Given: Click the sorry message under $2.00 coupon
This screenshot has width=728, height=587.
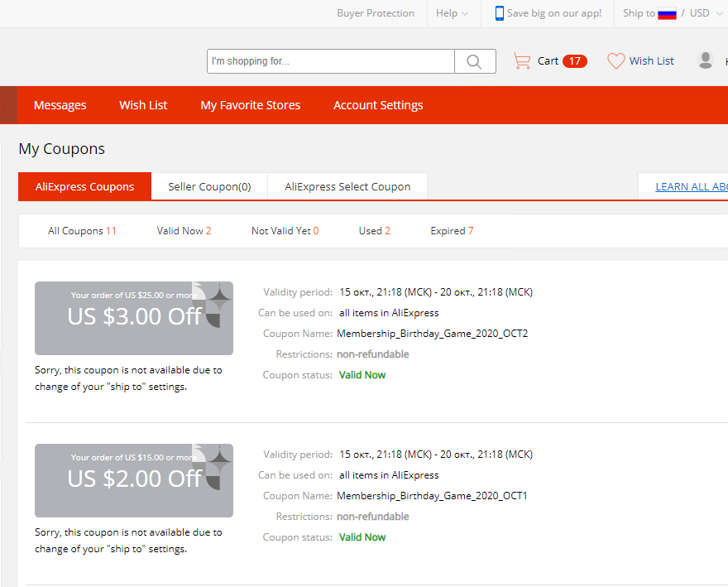Looking at the screenshot, I should (128, 541).
